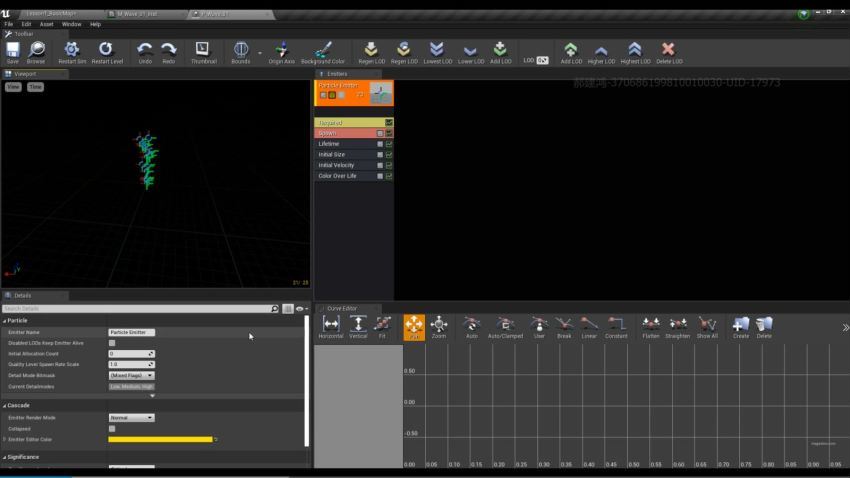The image size is (850, 478).
Task: Click the Restart Sim icon
Action: coord(72,52)
